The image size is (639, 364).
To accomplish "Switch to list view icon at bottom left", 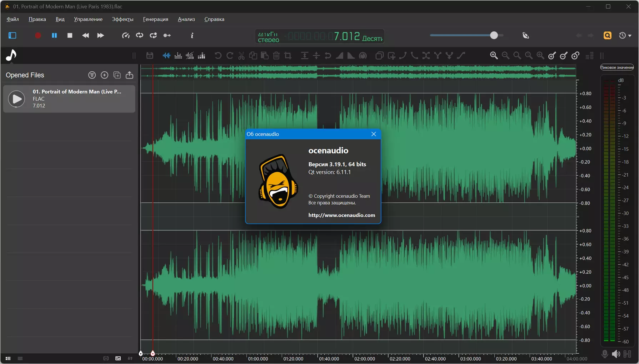I will tap(8, 358).
